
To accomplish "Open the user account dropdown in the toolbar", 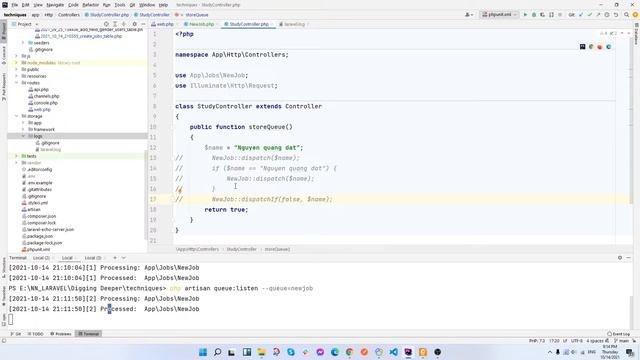I will 469,15.
